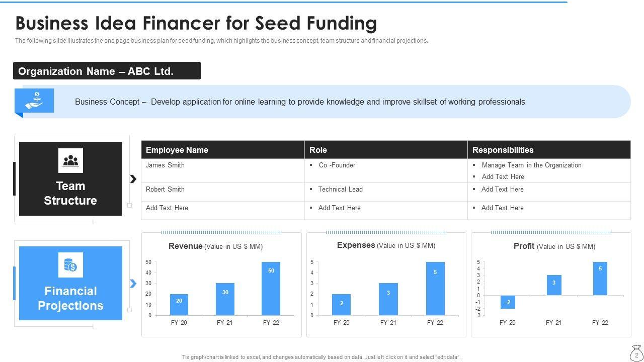Select the Team Structure title text
This screenshot has height=362, width=644.
70,193
